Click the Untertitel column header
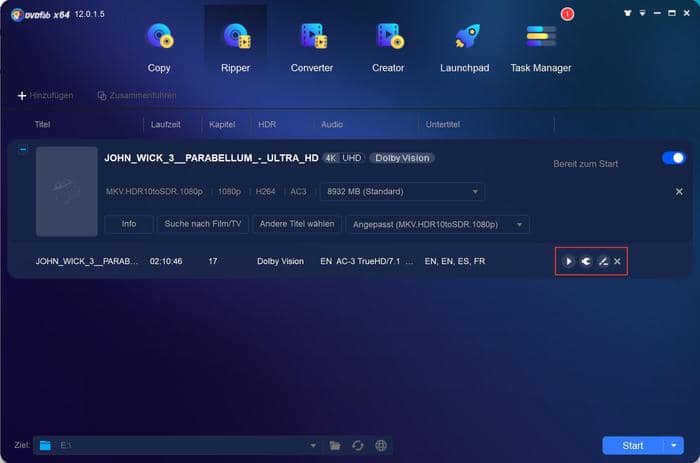 tap(442, 125)
